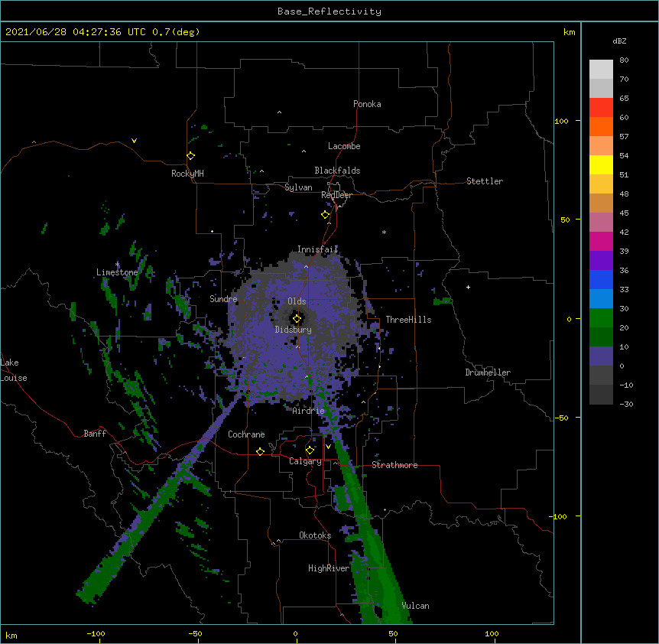659x644 pixels.
Task: Click the Innisfail town label
Action: click(x=317, y=249)
